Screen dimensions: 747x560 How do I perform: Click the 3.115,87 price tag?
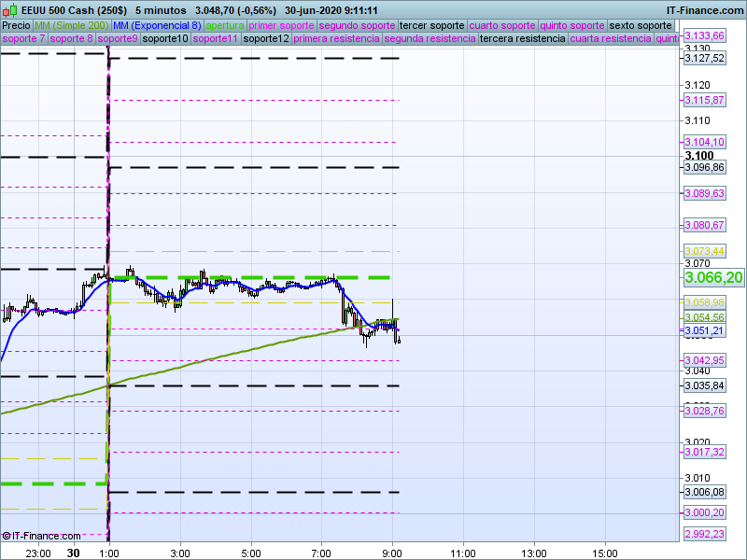705,100
